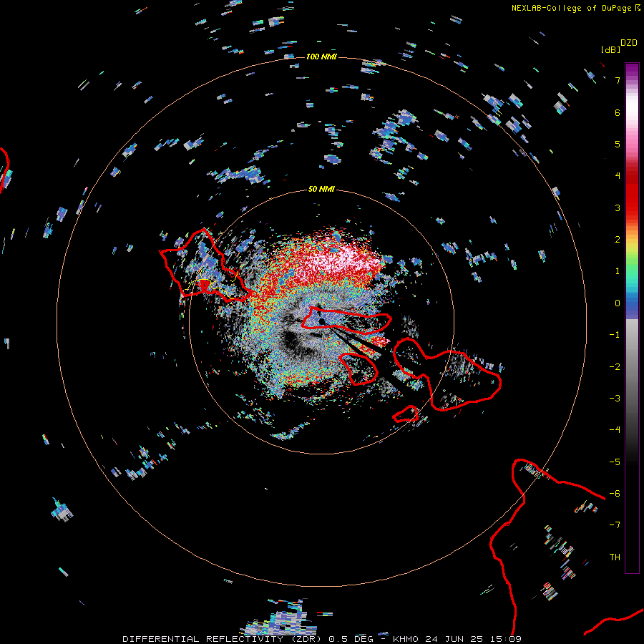Click the '100 NMI' range ring label
Screen dimensions: 644x644
[321, 57]
